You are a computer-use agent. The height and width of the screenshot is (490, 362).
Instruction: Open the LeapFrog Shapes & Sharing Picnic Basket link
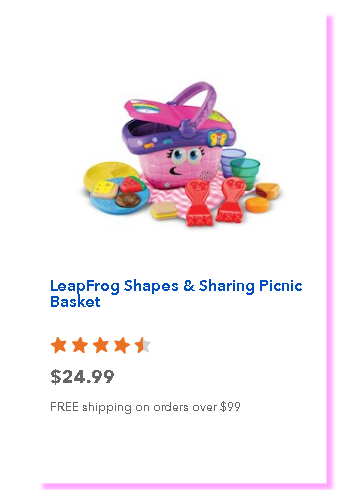click(x=176, y=294)
